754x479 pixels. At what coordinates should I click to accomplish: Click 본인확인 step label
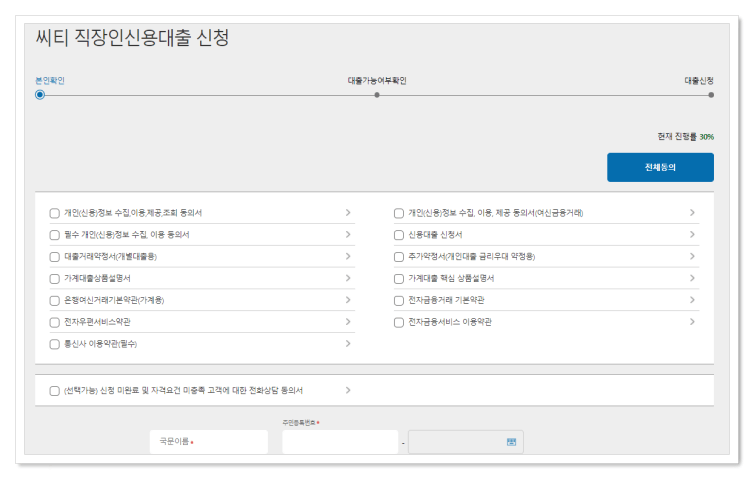(50, 80)
